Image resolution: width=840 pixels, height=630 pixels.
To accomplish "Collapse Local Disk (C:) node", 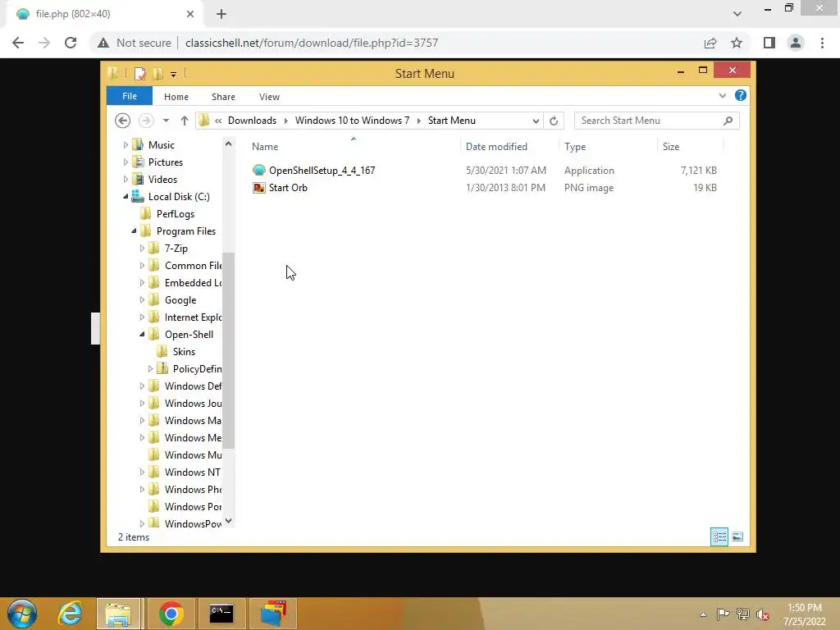I will click(x=126, y=197).
